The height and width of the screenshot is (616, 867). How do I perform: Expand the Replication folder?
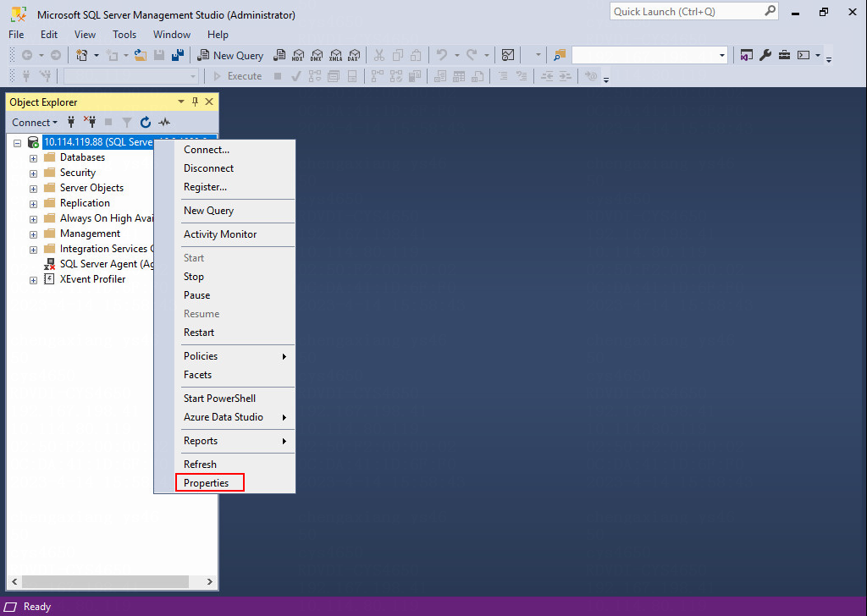pyautogui.click(x=33, y=204)
